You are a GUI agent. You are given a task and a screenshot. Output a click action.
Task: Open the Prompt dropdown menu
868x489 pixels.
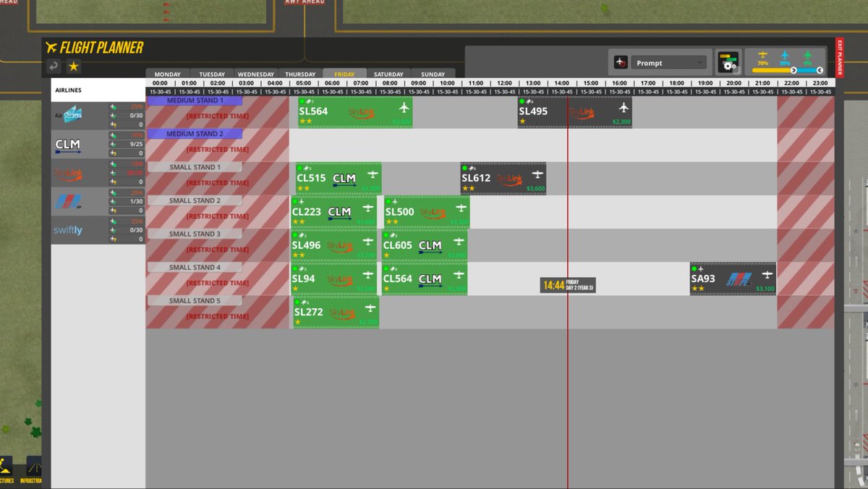pos(668,62)
